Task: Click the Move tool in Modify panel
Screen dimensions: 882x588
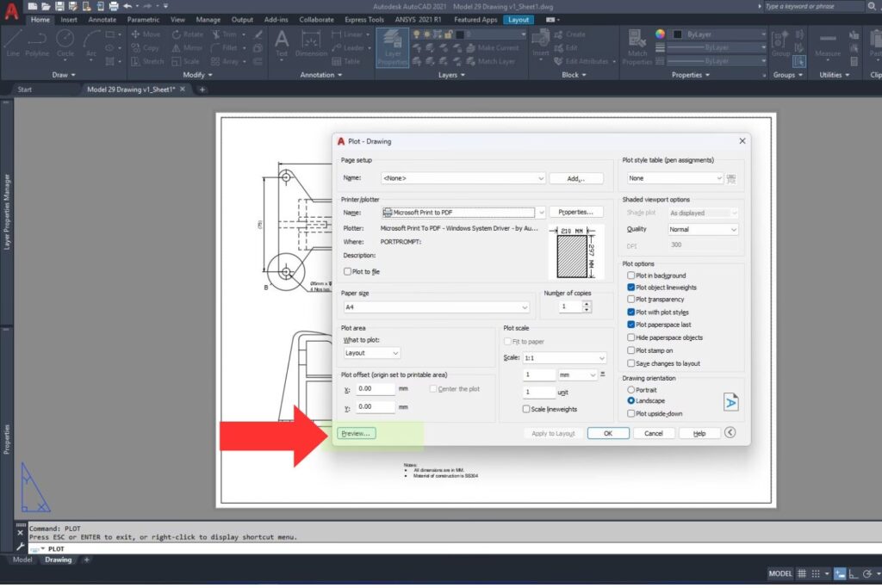Action: tap(145, 34)
